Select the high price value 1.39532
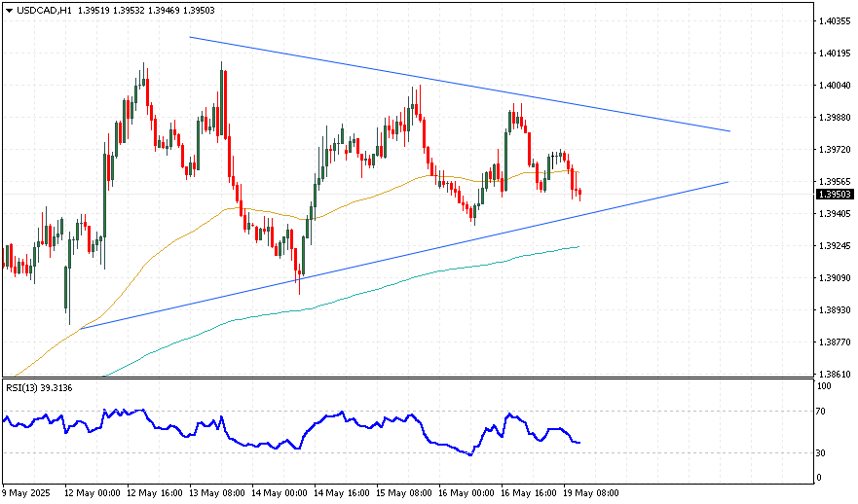This screenshot has width=858, height=504. click(x=130, y=10)
